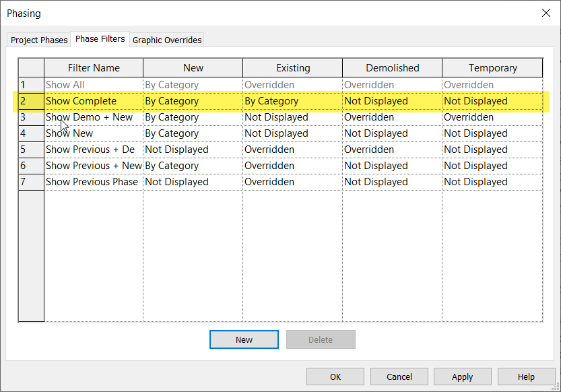Open Demolished dropdown for Show New row
The height and width of the screenshot is (392, 561).
(x=391, y=133)
